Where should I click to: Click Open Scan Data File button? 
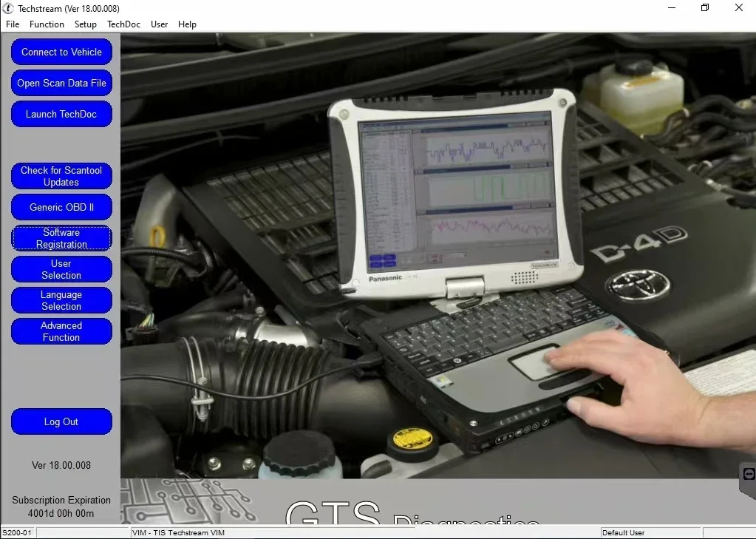point(62,83)
